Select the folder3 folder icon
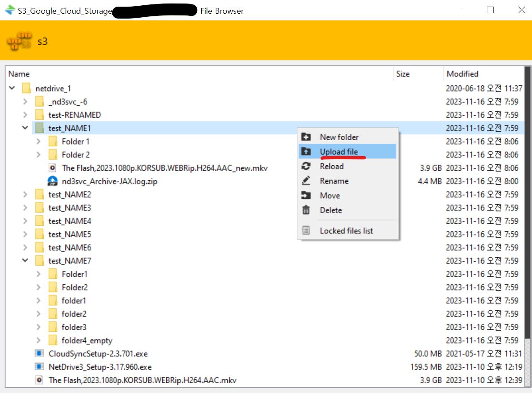Screen dimensions: 532x393 pyautogui.click(x=53, y=327)
